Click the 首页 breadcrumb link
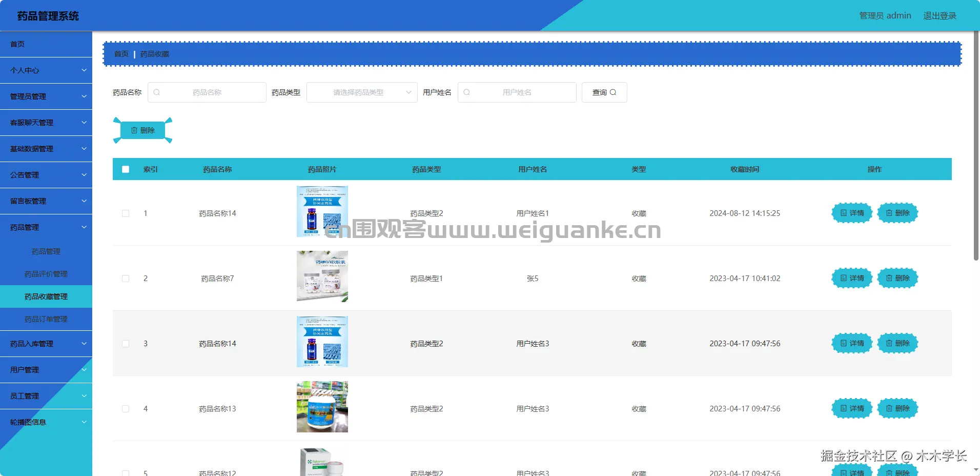 [121, 54]
